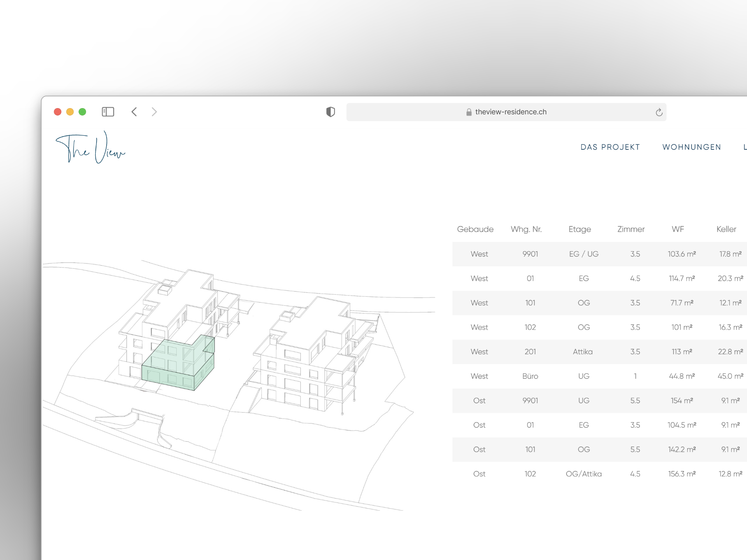Click the 44.8 m² living area value

pyautogui.click(x=682, y=376)
